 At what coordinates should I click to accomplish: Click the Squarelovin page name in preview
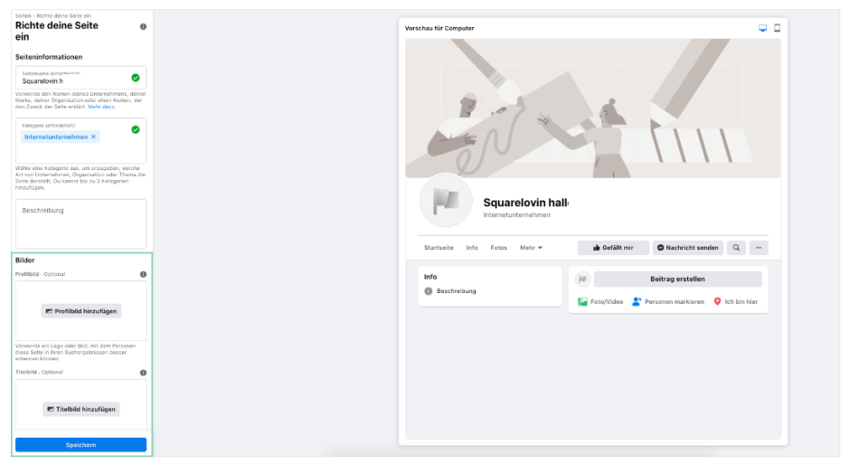click(x=526, y=203)
